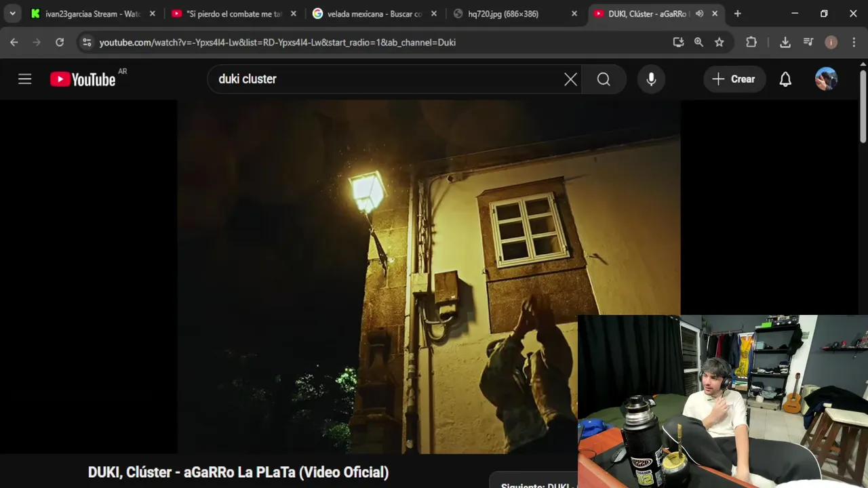The height and width of the screenshot is (488, 868).
Task: Close the hq720.jpg tab
Action: pos(574,14)
